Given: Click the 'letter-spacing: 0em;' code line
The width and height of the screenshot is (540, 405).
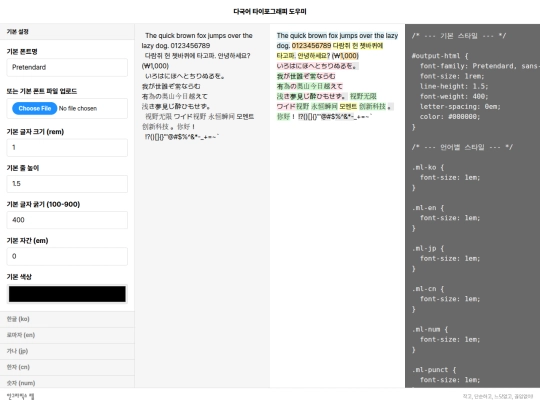Looking at the screenshot, I should 460,107.
